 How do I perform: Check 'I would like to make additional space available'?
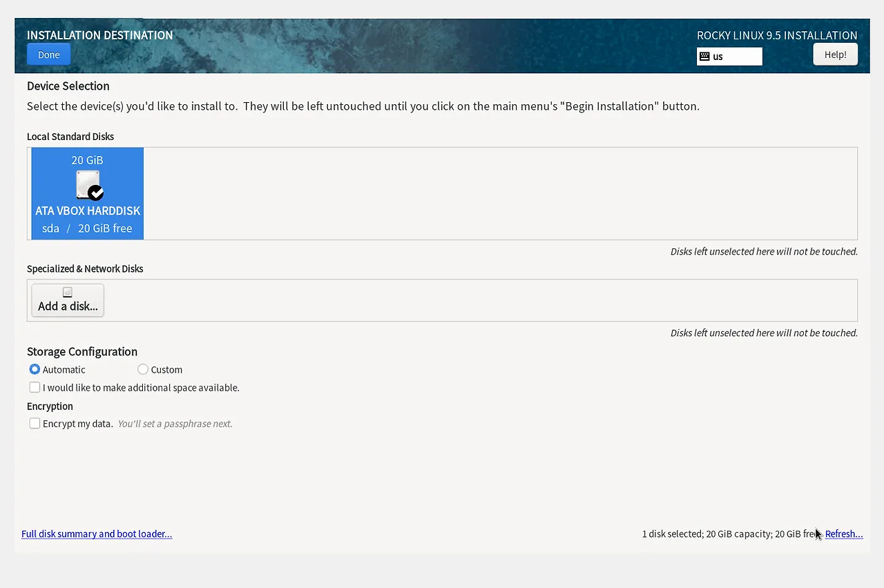pos(35,387)
